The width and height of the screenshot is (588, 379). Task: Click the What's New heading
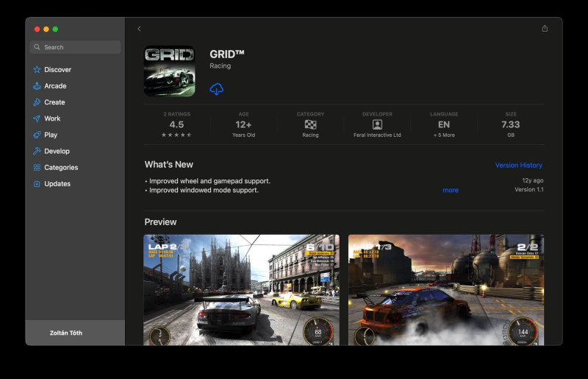pyautogui.click(x=169, y=165)
